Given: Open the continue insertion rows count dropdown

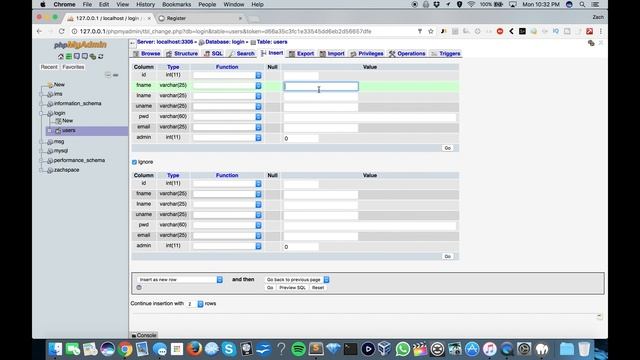Looking at the screenshot, I should (195, 304).
